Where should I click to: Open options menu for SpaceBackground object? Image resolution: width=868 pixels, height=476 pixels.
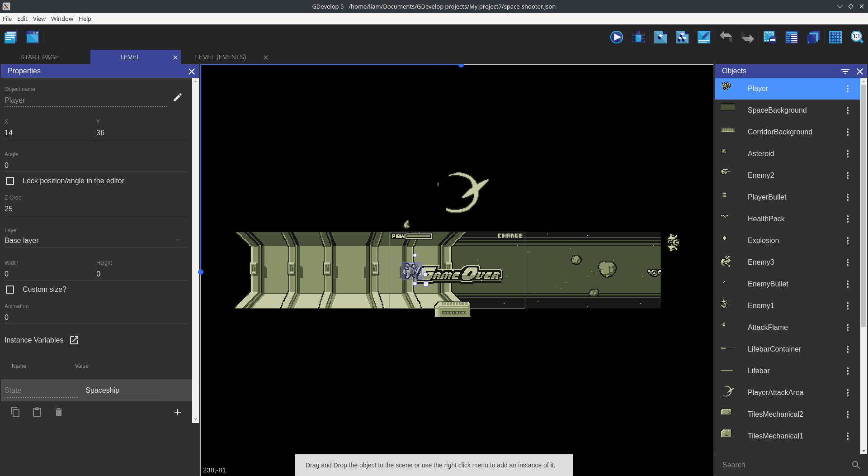tap(848, 110)
